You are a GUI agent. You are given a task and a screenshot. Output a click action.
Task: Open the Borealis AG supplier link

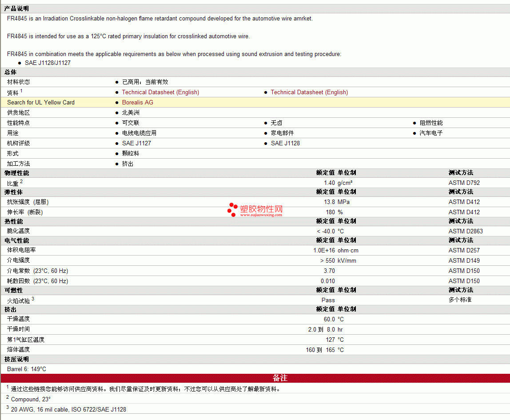138,103
